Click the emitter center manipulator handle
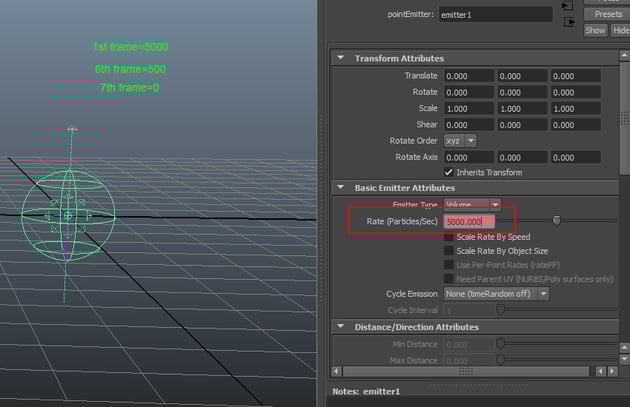Image resolution: width=630 pixels, height=407 pixels. click(68, 216)
